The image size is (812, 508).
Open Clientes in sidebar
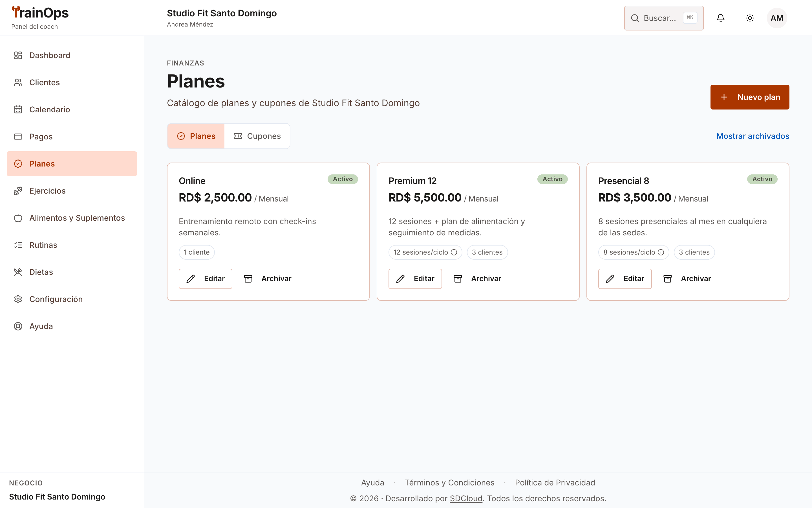72,82
